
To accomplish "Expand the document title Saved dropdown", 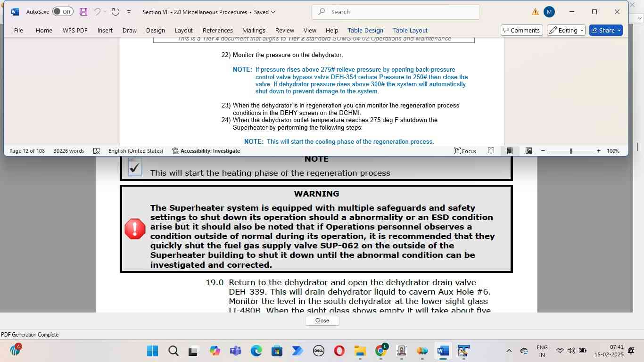I will 273,12.
